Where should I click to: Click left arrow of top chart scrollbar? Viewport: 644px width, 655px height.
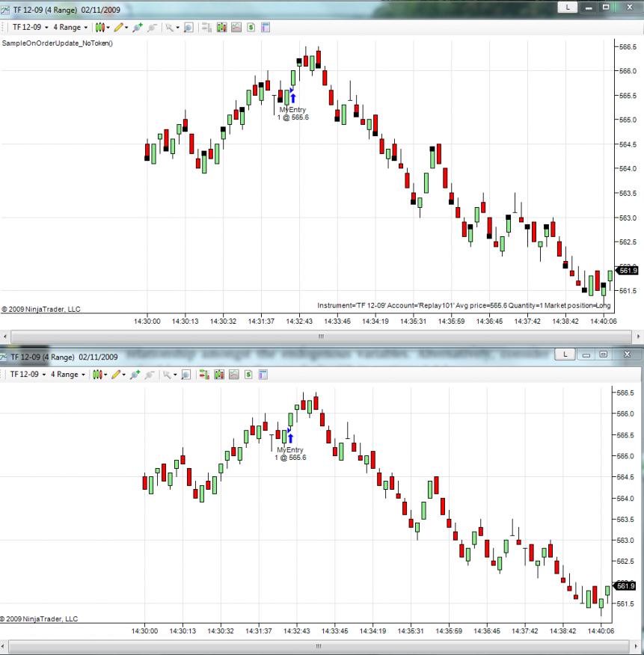[x=4, y=336]
